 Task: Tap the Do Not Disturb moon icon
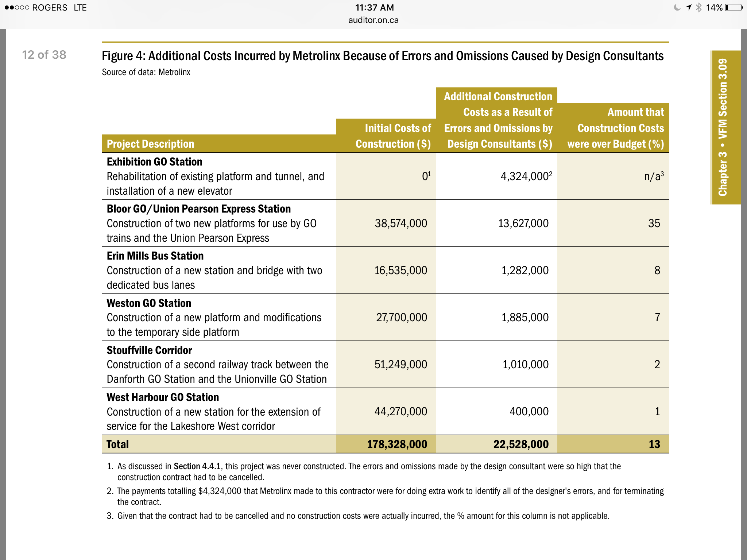677,8
